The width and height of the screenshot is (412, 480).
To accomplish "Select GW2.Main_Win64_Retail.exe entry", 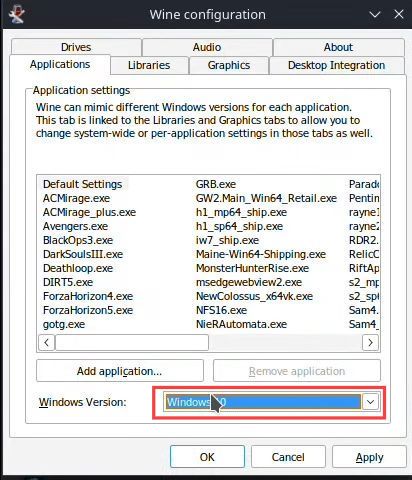I will pos(266,198).
